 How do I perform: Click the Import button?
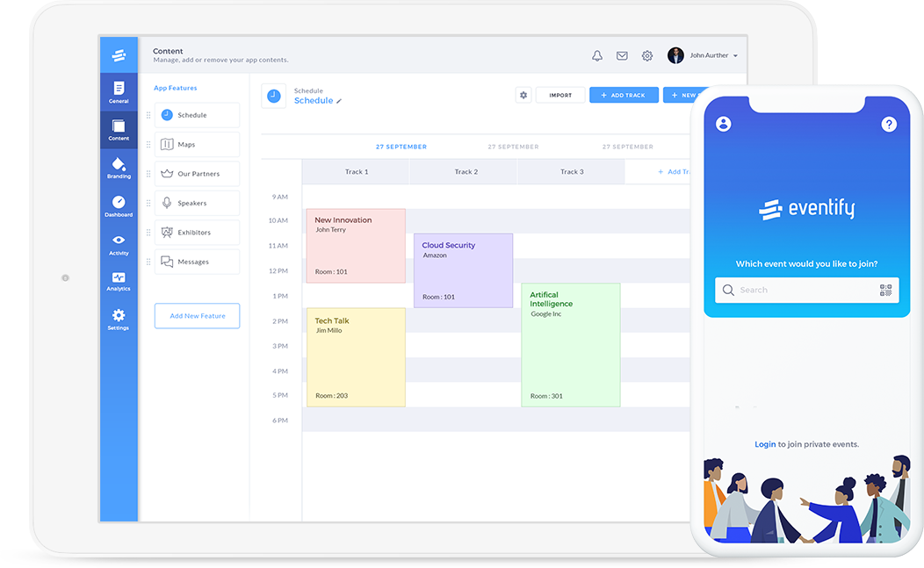560,95
